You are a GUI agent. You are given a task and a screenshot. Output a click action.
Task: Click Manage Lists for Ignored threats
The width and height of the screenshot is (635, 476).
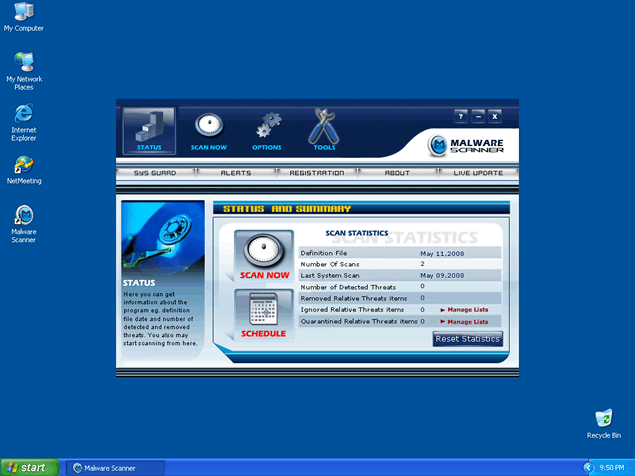[464, 310]
